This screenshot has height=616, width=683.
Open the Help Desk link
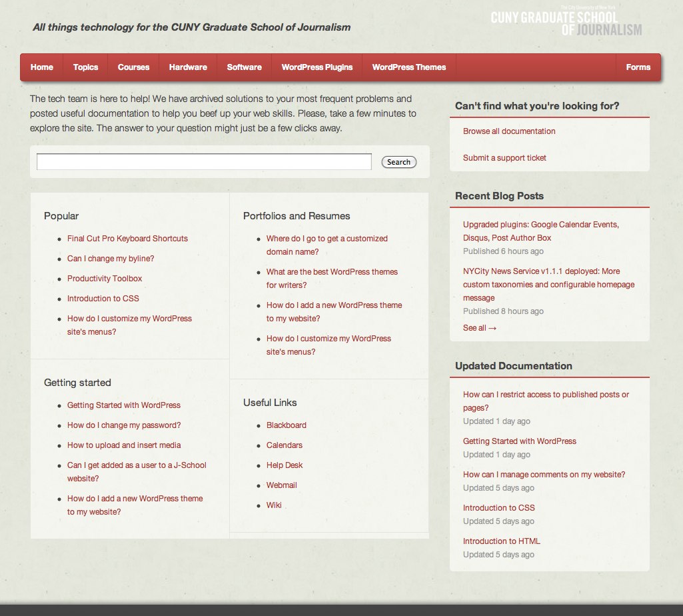pos(285,465)
